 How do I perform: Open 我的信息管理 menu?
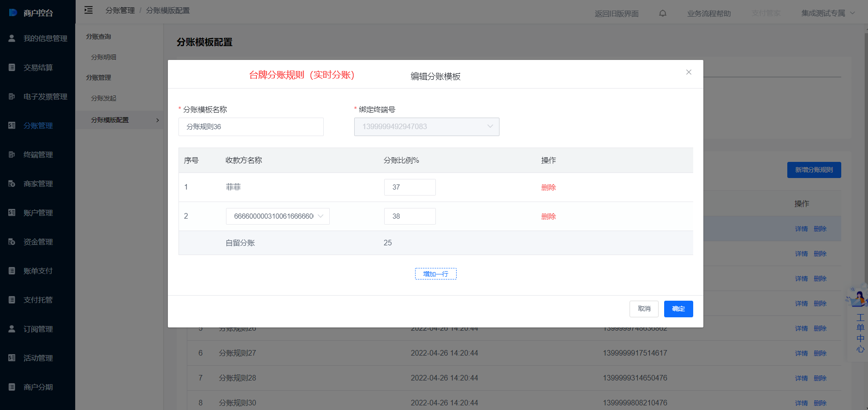click(45, 38)
